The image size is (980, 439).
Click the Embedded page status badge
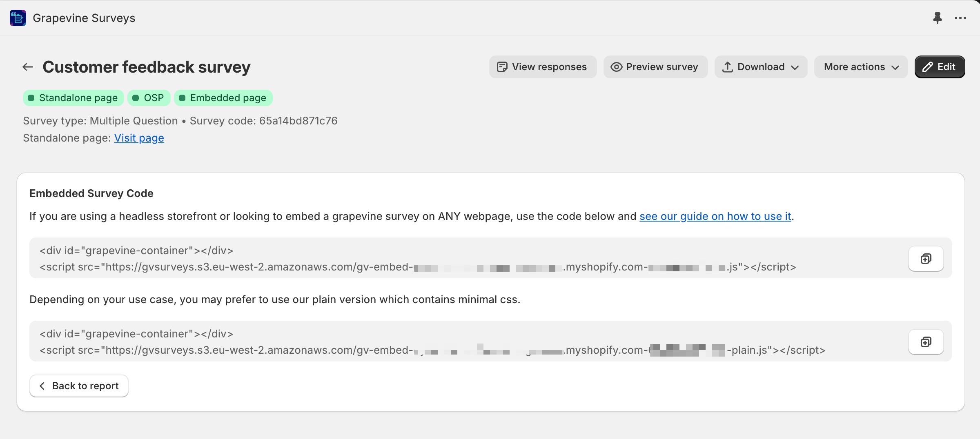[x=223, y=98]
